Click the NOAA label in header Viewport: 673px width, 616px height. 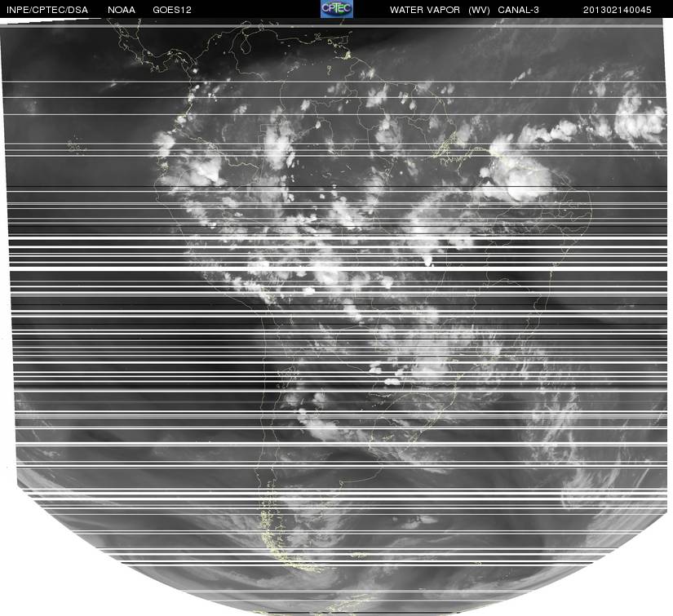[122, 10]
